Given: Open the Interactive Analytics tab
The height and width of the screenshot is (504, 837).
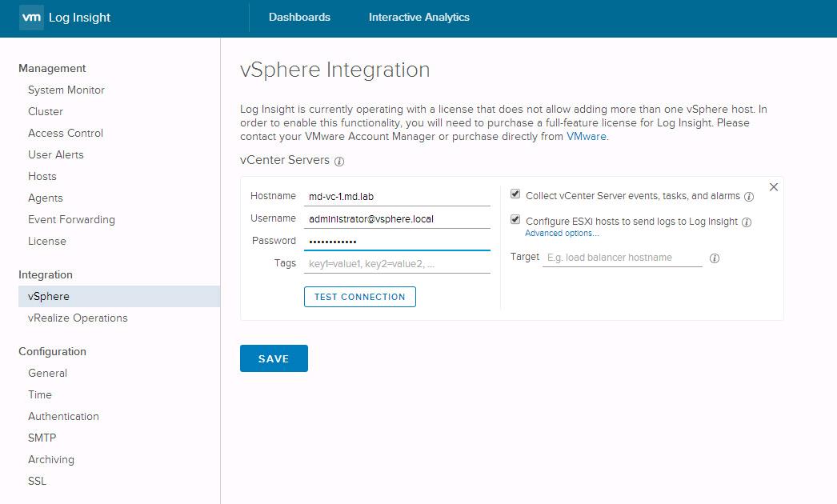Looking at the screenshot, I should (418, 18).
